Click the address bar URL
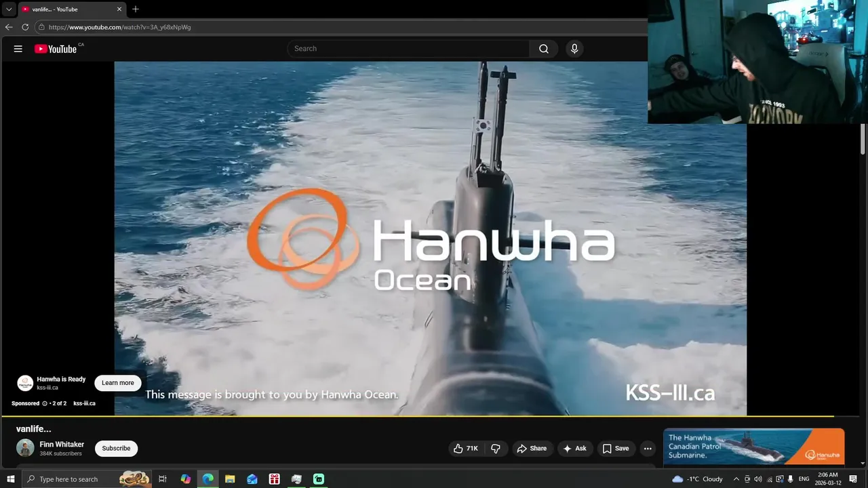 [120, 27]
